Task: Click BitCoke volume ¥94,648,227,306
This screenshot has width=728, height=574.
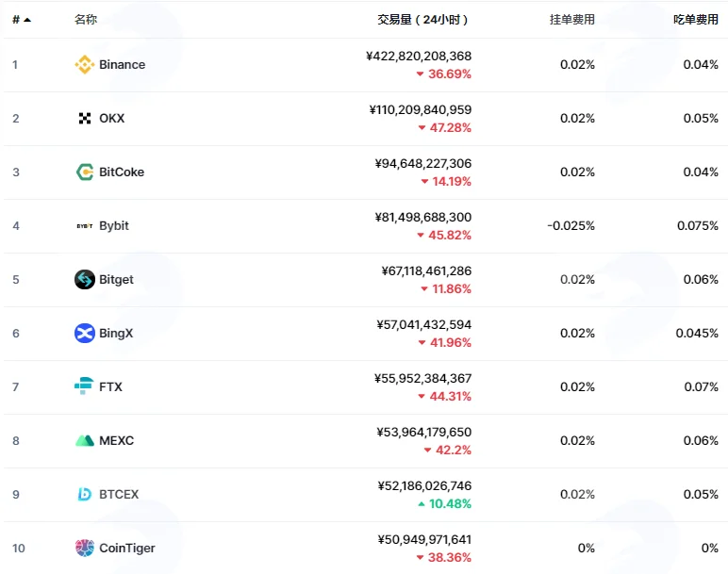Action: [x=423, y=164]
